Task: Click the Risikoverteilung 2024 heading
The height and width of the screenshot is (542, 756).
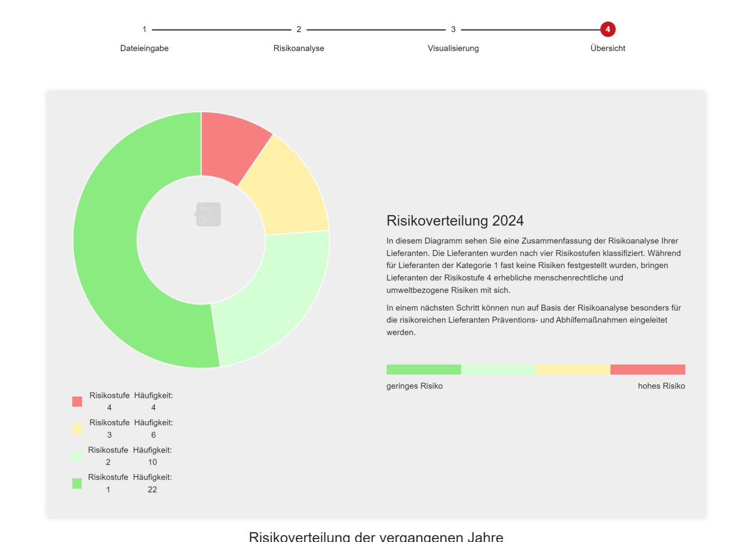Action: coord(455,221)
